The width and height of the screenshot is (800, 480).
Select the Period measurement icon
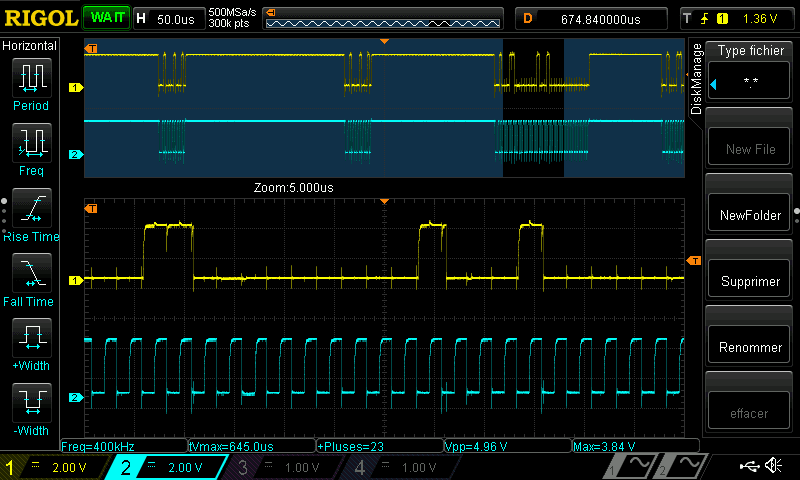pyautogui.click(x=32, y=78)
